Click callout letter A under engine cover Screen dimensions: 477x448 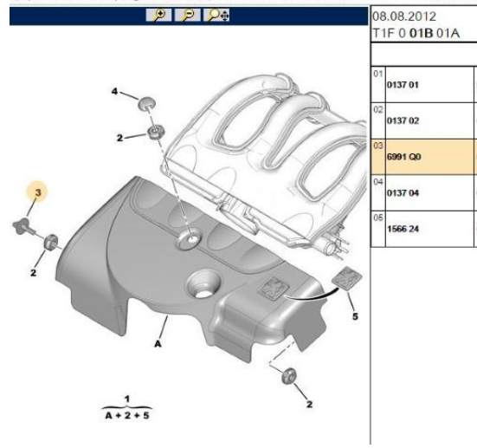pos(158,344)
